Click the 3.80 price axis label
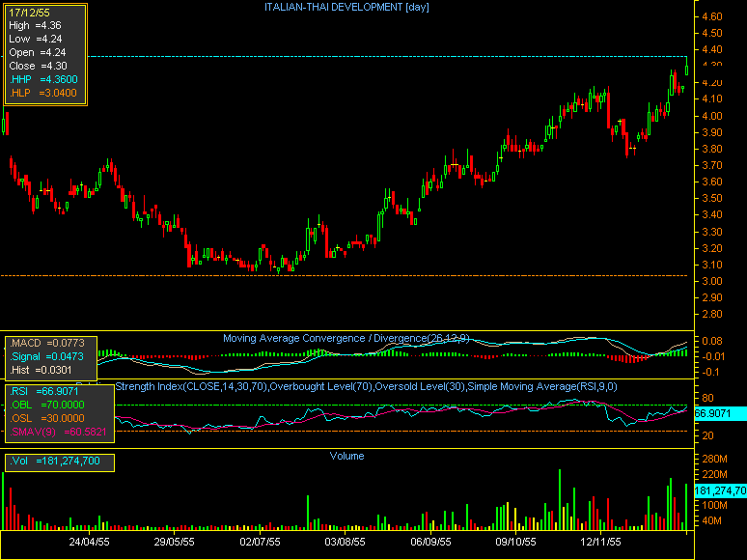 coord(712,149)
